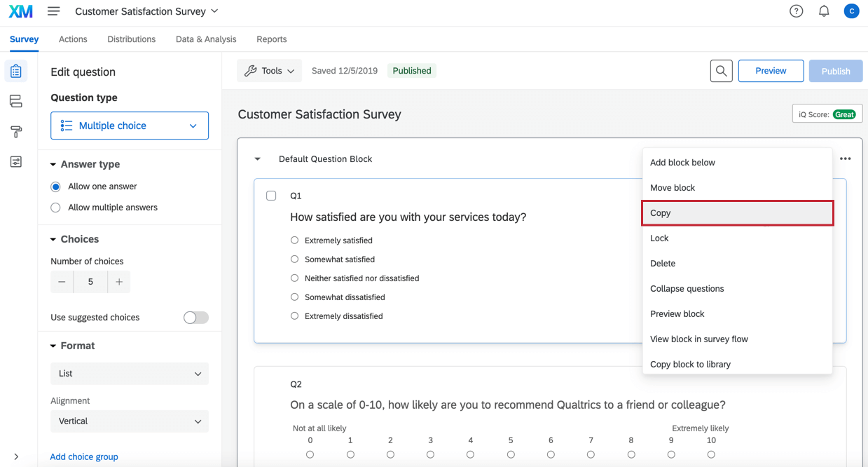
Task: Click the Add choice group link
Action: 84,456
